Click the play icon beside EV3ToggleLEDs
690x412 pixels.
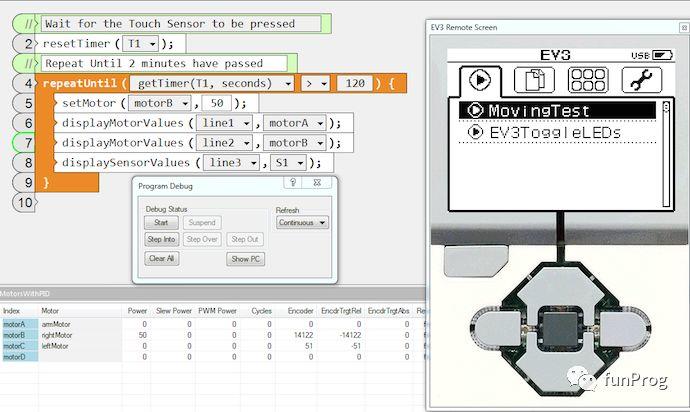coord(475,132)
